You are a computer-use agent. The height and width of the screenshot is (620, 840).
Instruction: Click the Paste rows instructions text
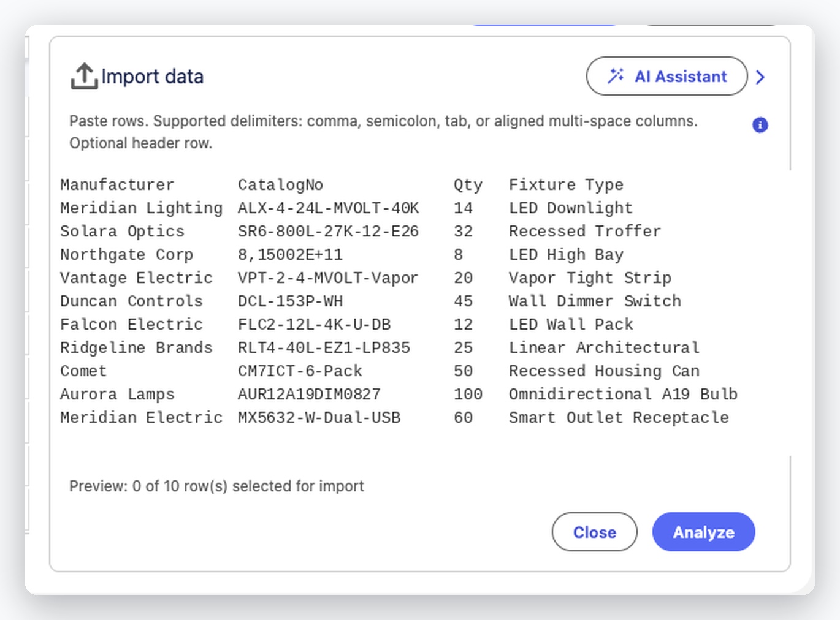[383, 132]
